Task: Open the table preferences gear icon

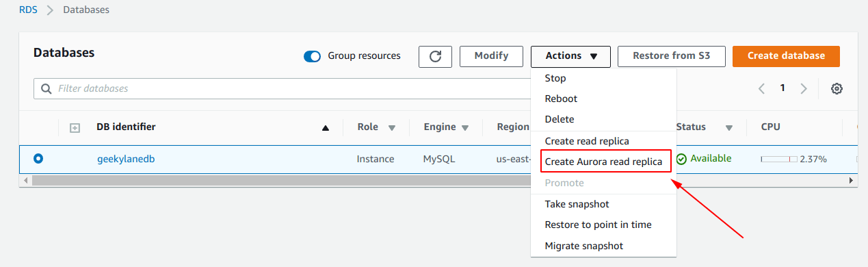Action: pos(837,88)
